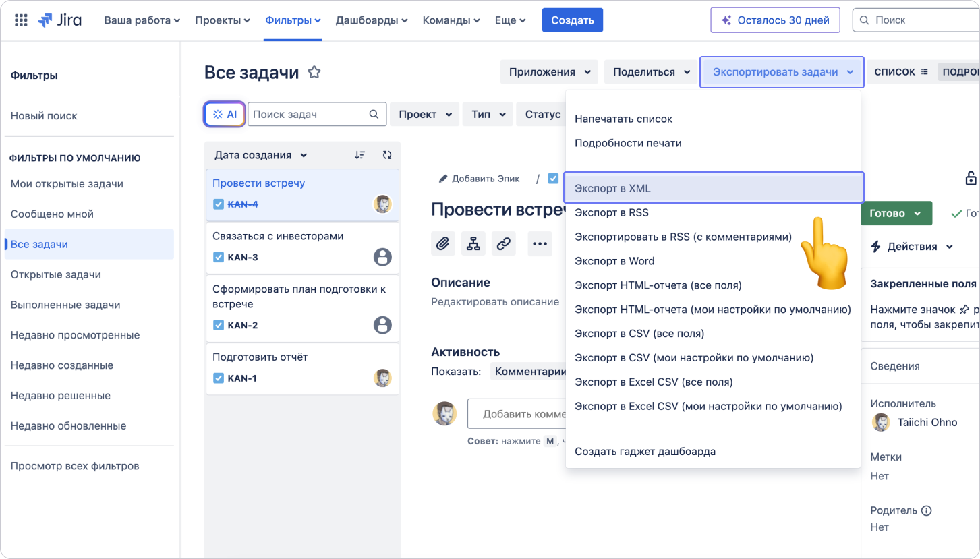This screenshot has height=559, width=980.
Task: Open Мои открытые задачи filter link
Action: (67, 184)
